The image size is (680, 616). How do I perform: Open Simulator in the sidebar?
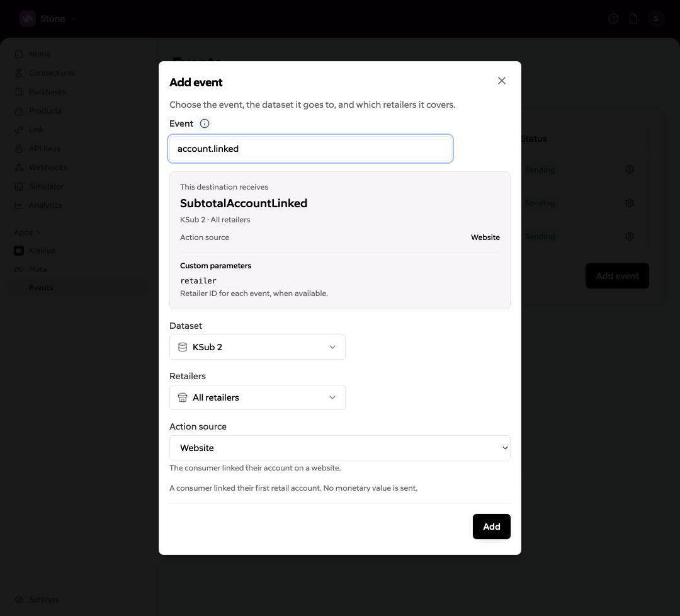tap(46, 186)
